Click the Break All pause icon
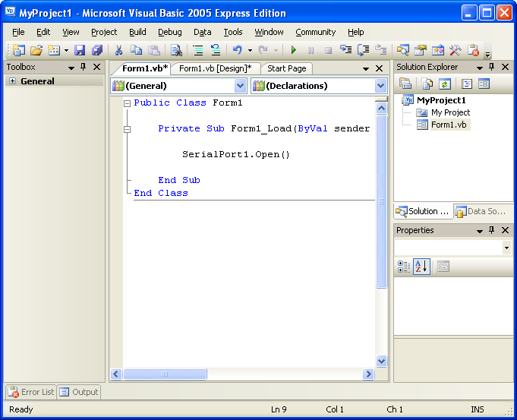 coord(311,50)
